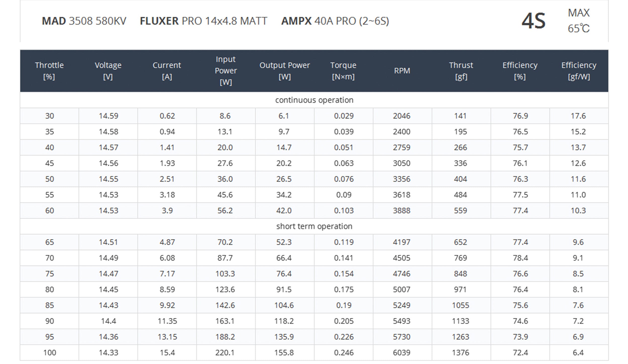Click the Output Power [W] header
Viewport: 628px width, 364px height.
point(285,71)
